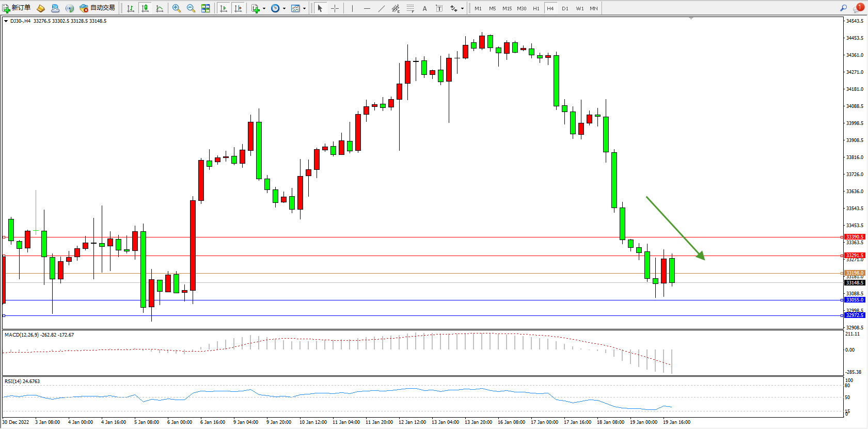Choose the text label tool
868x429 pixels.
click(x=439, y=8)
